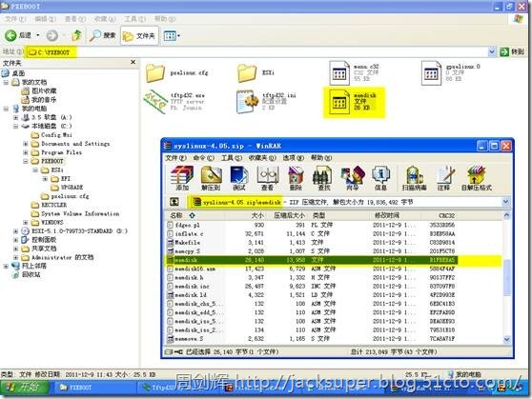Click the WinRAR 自解压格式 (SFX) icon
This screenshot has width=532, height=399.
tap(476, 178)
